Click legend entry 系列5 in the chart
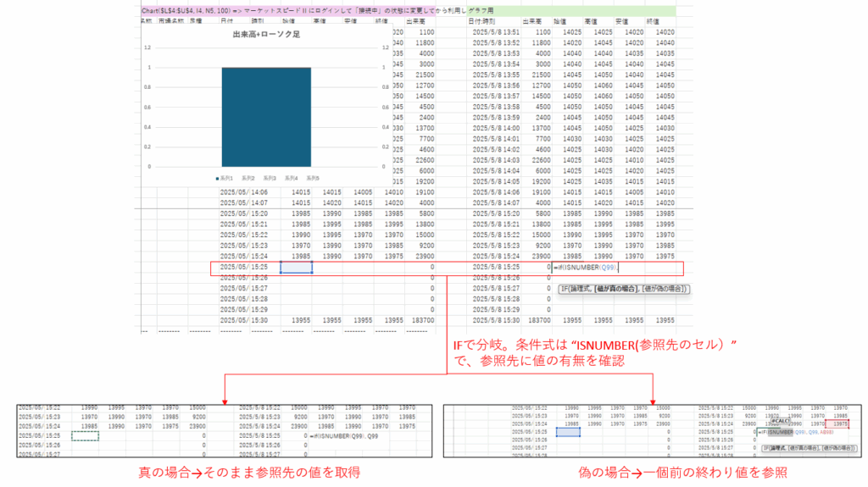868x487 pixels. click(313, 178)
